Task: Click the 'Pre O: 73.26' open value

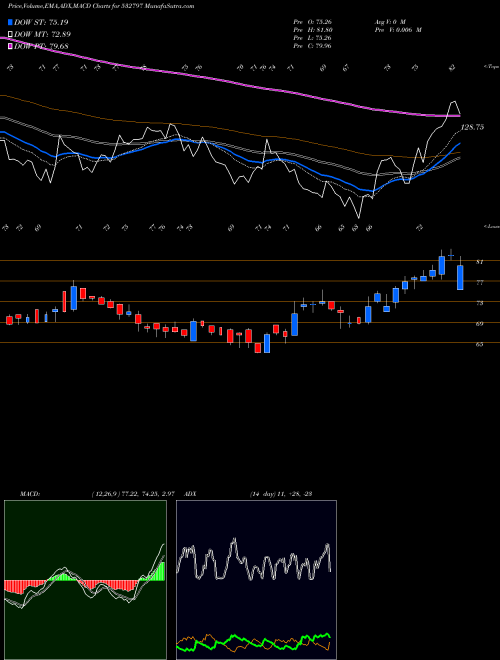Action: [312, 21]
